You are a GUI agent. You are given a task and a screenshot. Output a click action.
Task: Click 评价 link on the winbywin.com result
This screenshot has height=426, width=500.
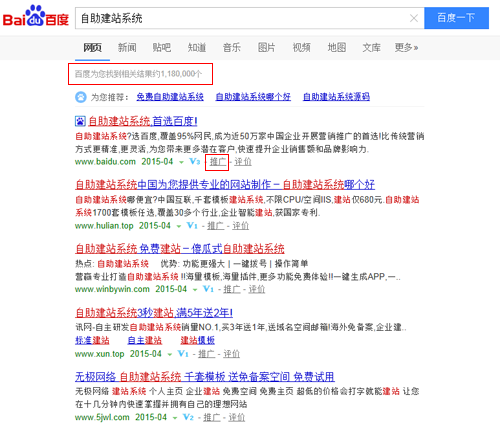[257, 289]
